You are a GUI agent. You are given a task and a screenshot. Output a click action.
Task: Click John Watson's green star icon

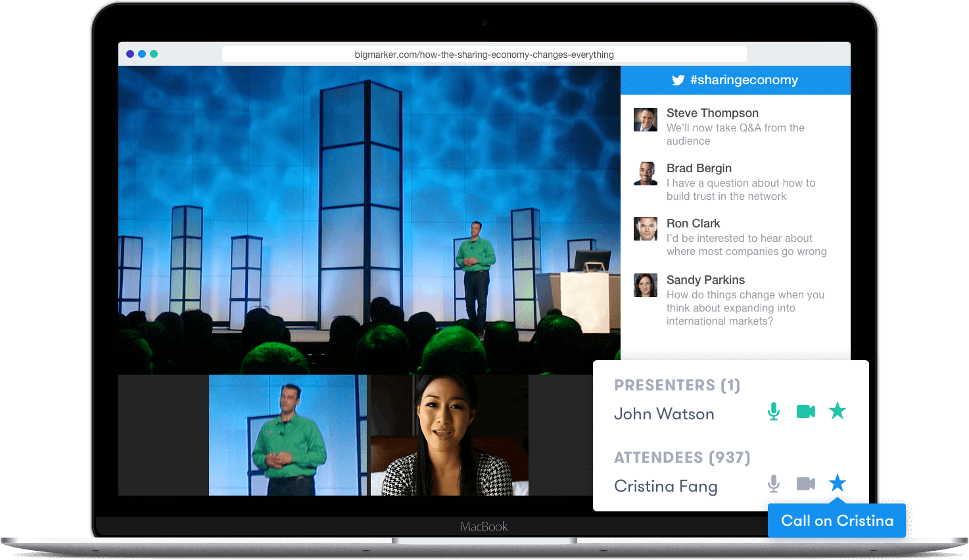(838, 411)
